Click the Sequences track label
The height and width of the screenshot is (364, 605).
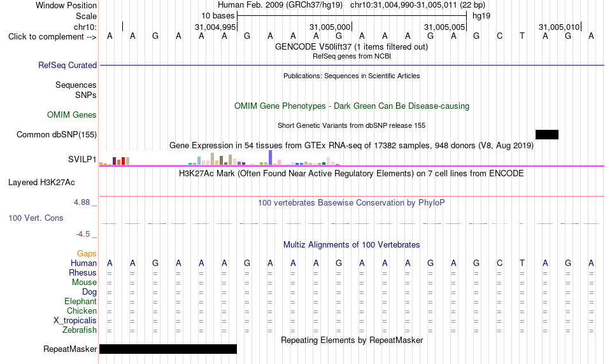pyautogui.click(x=76, y=85)
